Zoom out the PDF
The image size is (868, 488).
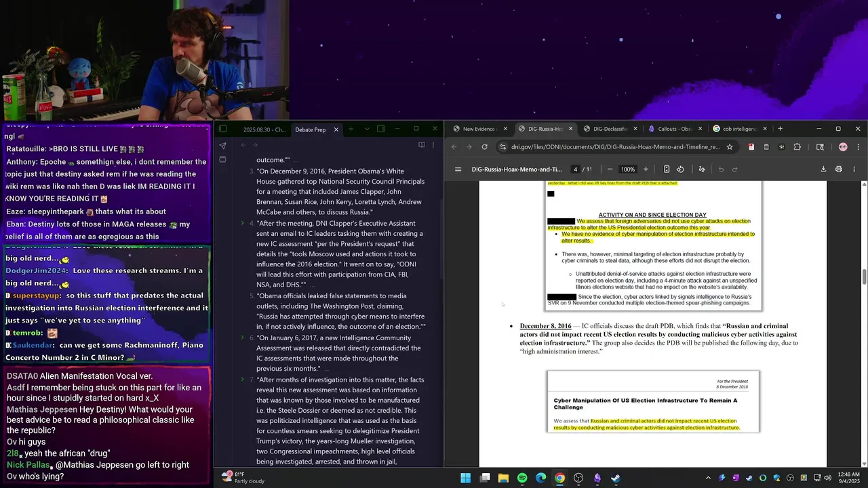click(610, 169)
